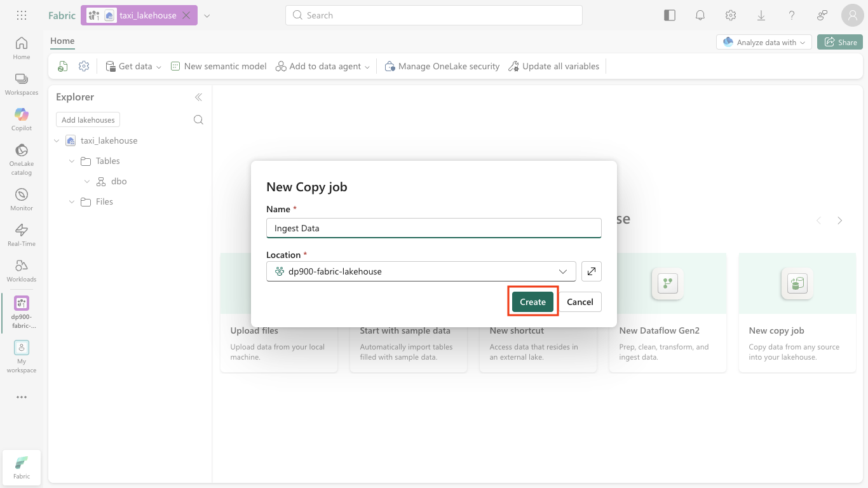Open lakehouse settings gear in the toolbar
The height and width of the screenshot is (488, 868).
pos(84,66)
